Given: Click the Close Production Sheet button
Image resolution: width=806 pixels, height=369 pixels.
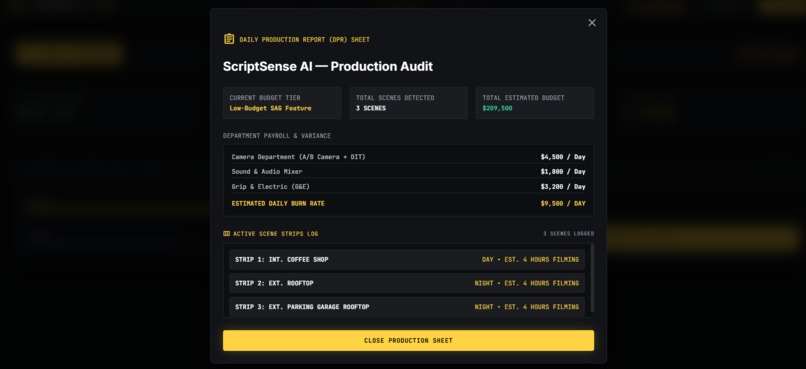Looking at the screenshot, I should click(x=408, y=341).
